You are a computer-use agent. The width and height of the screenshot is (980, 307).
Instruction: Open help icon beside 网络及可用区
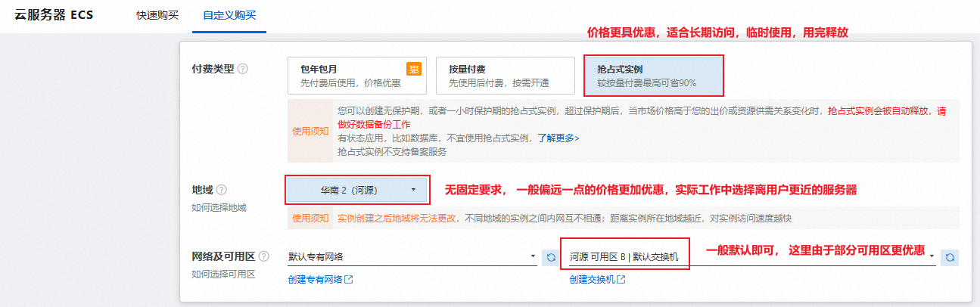pos(264,257)
